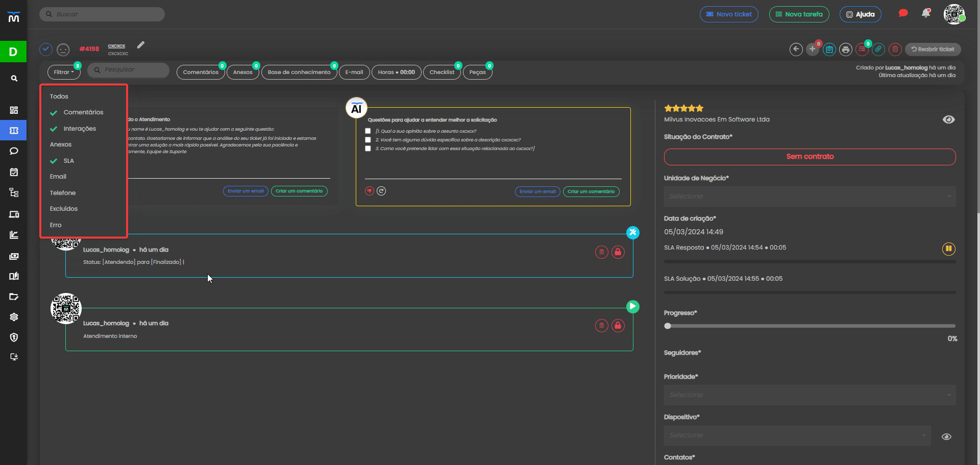The height and width of the screenshot is (465, 980).
Task: Open the security shield icon in sidebar
Action: pyautogui.click(x=14, y=337)
